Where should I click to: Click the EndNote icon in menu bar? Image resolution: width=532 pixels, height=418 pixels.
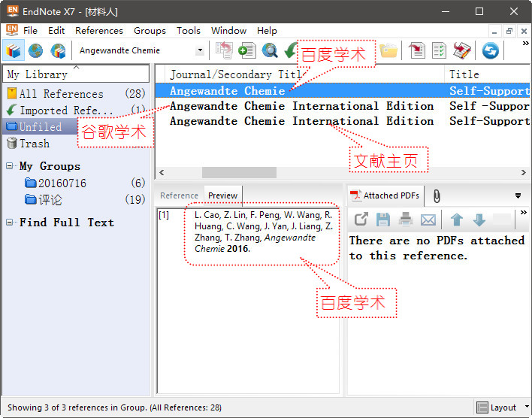pos(12,30)
